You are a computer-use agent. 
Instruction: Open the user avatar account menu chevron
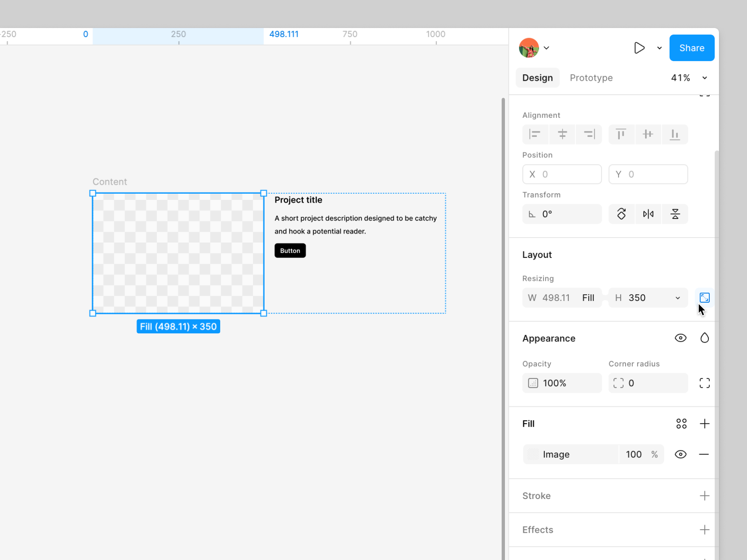pos(547,48)
